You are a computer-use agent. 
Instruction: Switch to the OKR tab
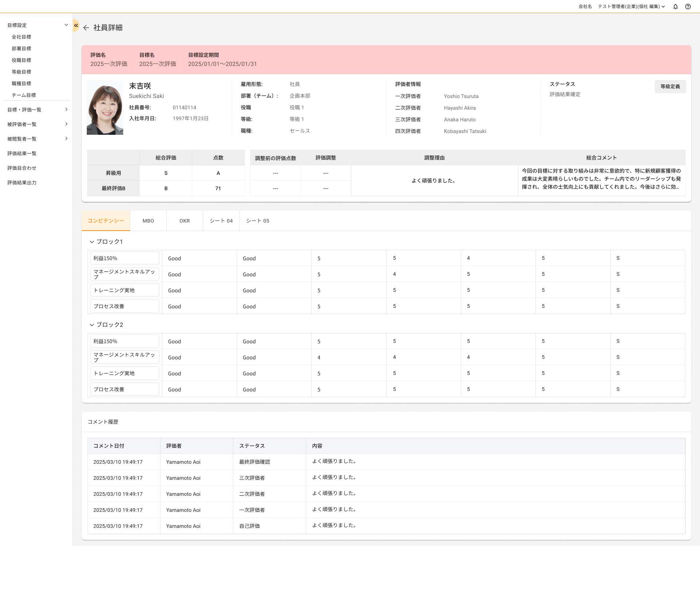[x=185, y=221]
